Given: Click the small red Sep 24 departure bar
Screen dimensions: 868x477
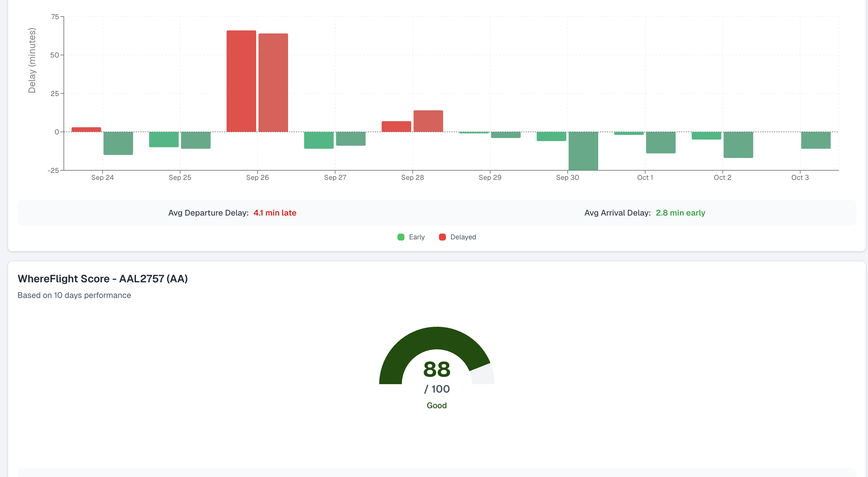Looking at the screenshot, I should (x=86, y=129).
